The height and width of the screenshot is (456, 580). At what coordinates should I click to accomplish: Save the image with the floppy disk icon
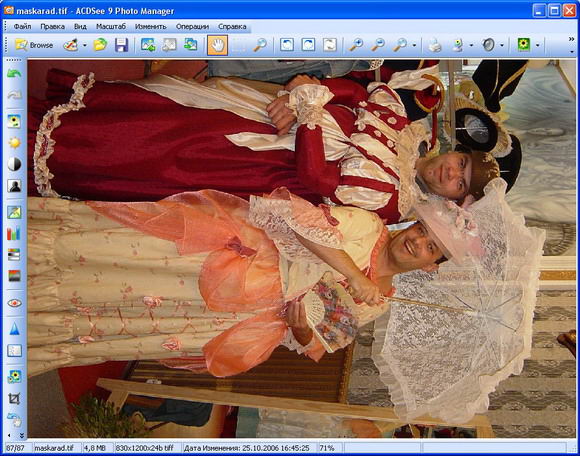(121, 45)
